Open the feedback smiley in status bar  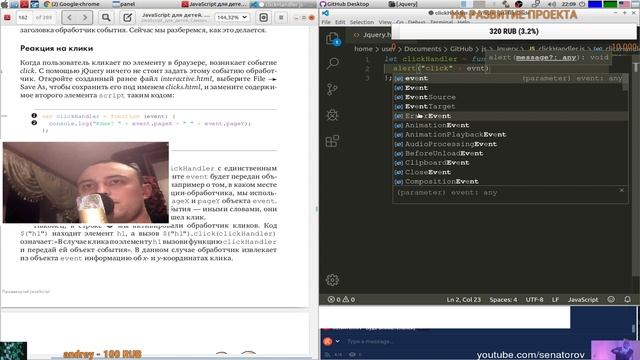(x=611, y=299)
